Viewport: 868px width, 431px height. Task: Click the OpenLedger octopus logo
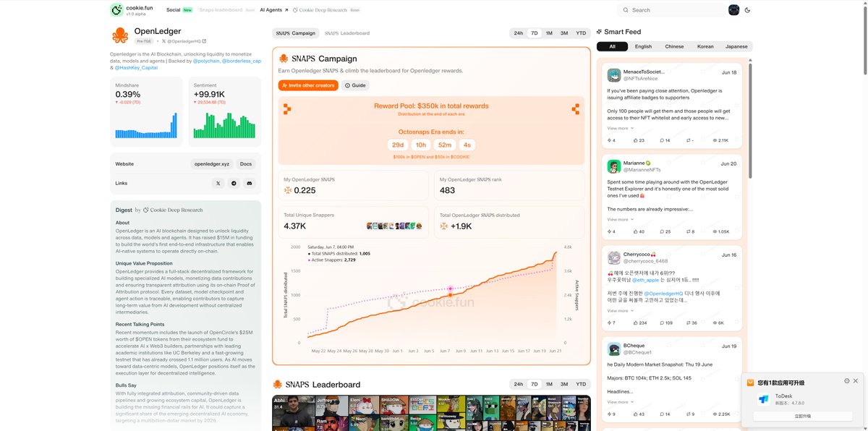pos(120,35)
